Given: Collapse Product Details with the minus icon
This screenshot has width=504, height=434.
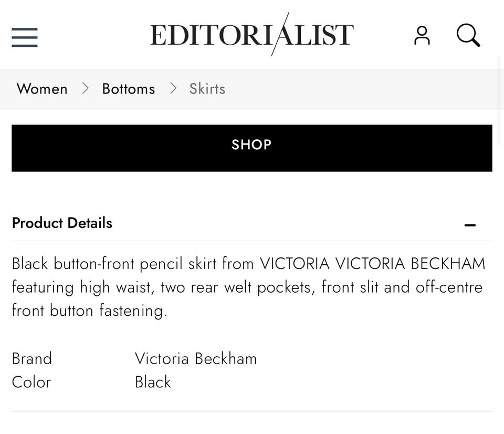Looking at the screenshot, I should click(470, 225).
